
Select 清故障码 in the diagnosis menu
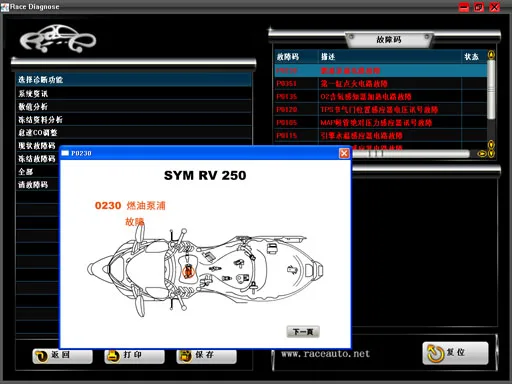coord(37,185)
